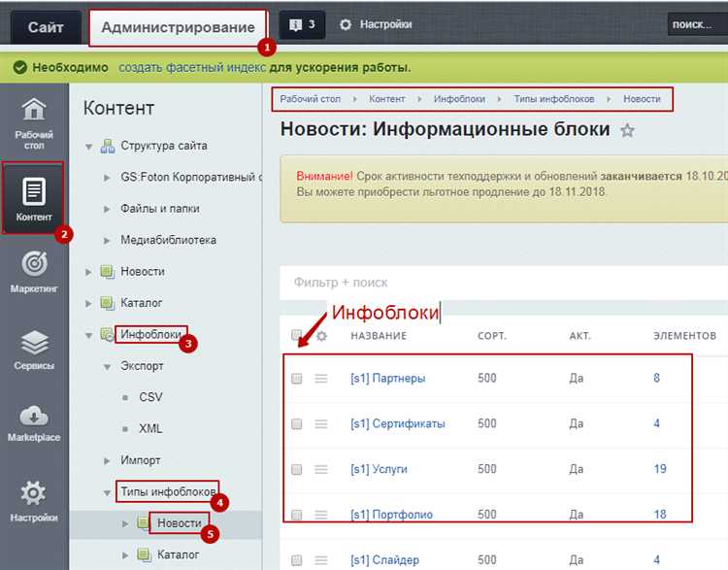The image size is (728, 570).
Task: Open the Настройки sidebar gear section
Action: (34, 502)
